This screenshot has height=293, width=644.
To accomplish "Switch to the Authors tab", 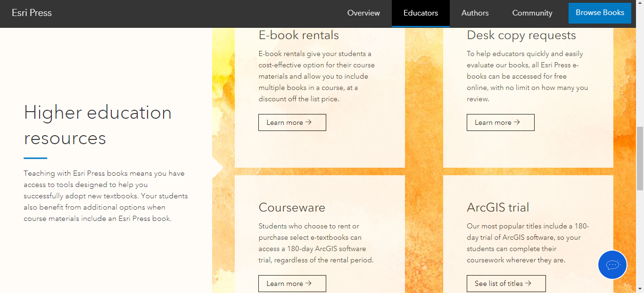I will [x=475, y=13].
